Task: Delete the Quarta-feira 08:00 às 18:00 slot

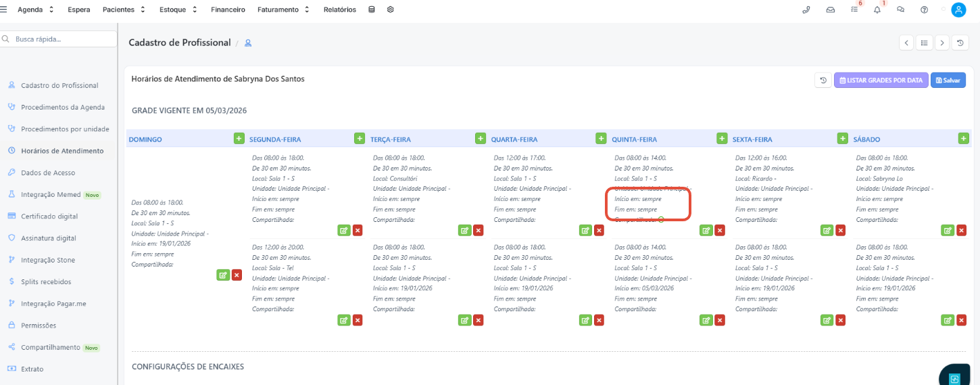Action: coord(599,320)
